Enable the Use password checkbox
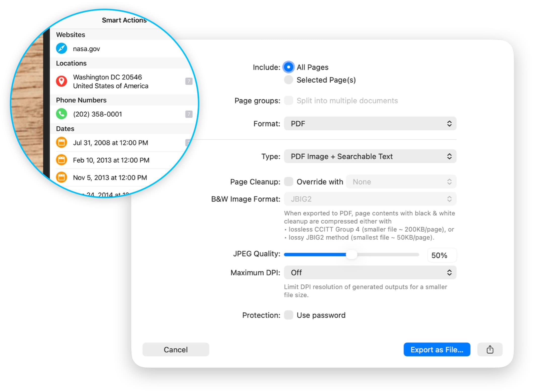This screenshot has width=533, height=392. [x=289, y=315]
